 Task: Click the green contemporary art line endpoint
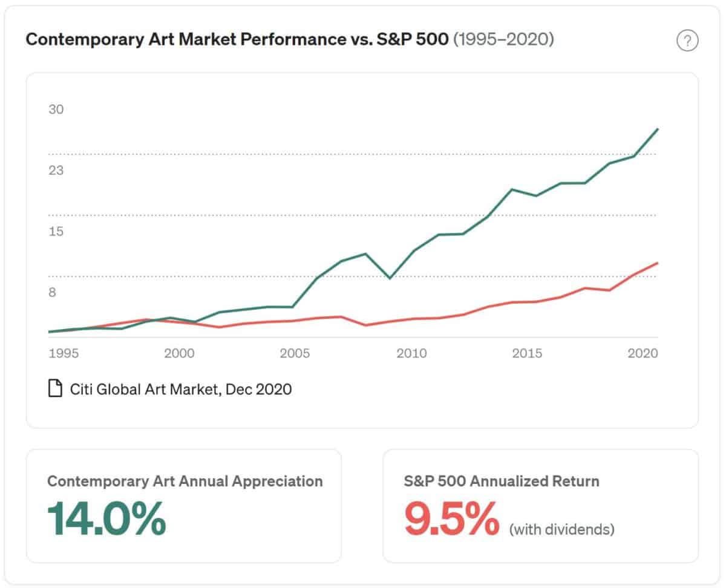pos(658,129)
